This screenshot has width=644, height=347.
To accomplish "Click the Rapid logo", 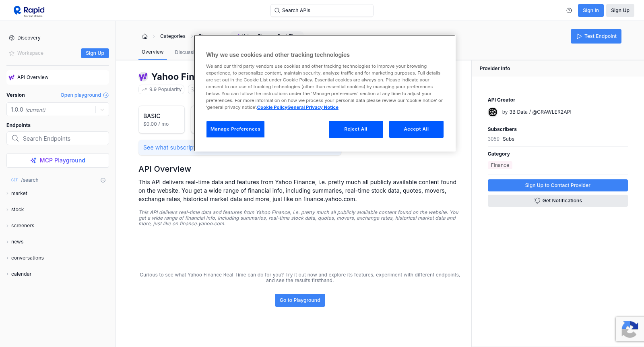I will [29, 11].
